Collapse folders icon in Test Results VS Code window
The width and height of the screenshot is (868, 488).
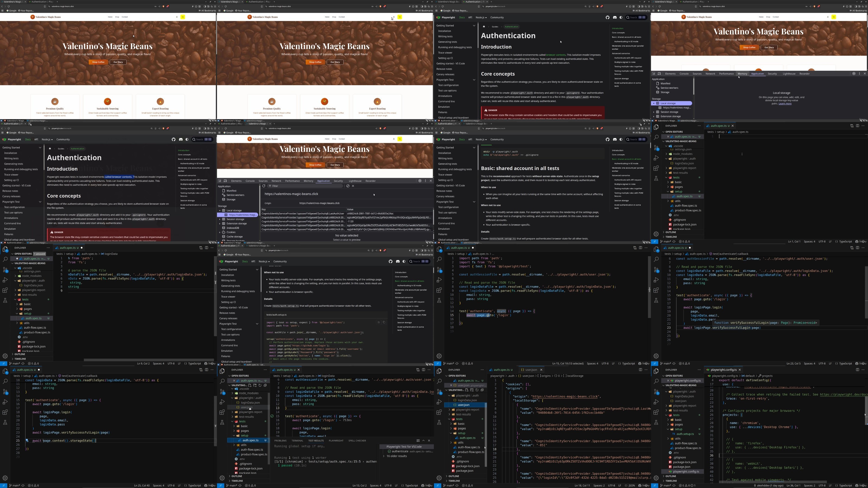coord(265,385)
